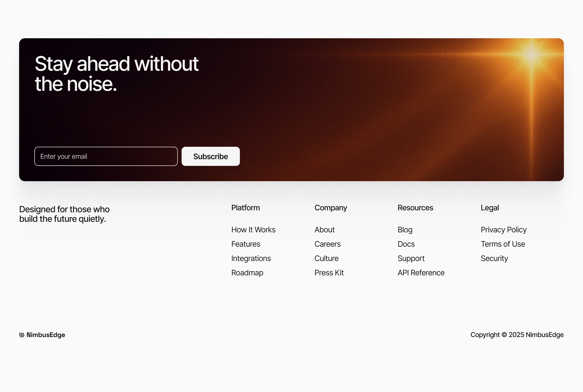Click the Support link
583x392 pixels.
(x=411, y=258)
